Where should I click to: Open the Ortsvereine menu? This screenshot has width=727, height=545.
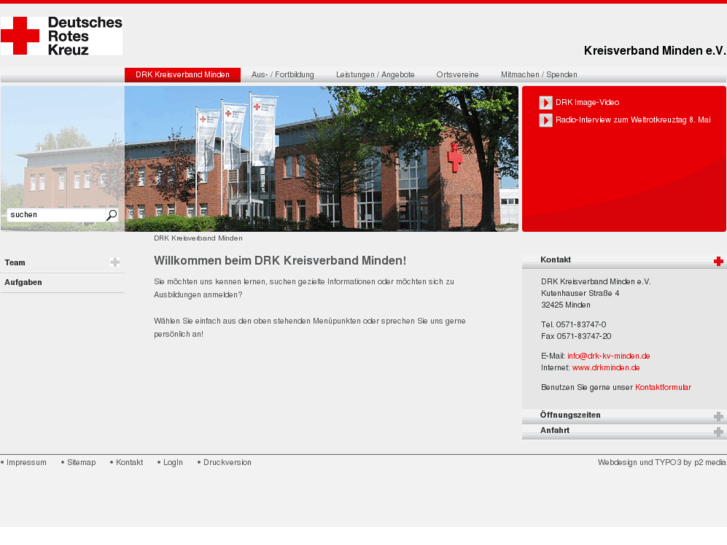point(457,75)
